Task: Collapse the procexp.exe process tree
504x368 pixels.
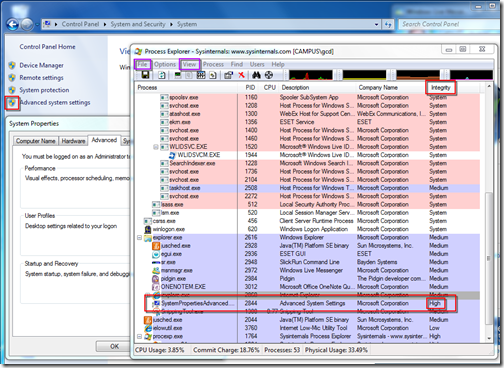Action: 139,336
